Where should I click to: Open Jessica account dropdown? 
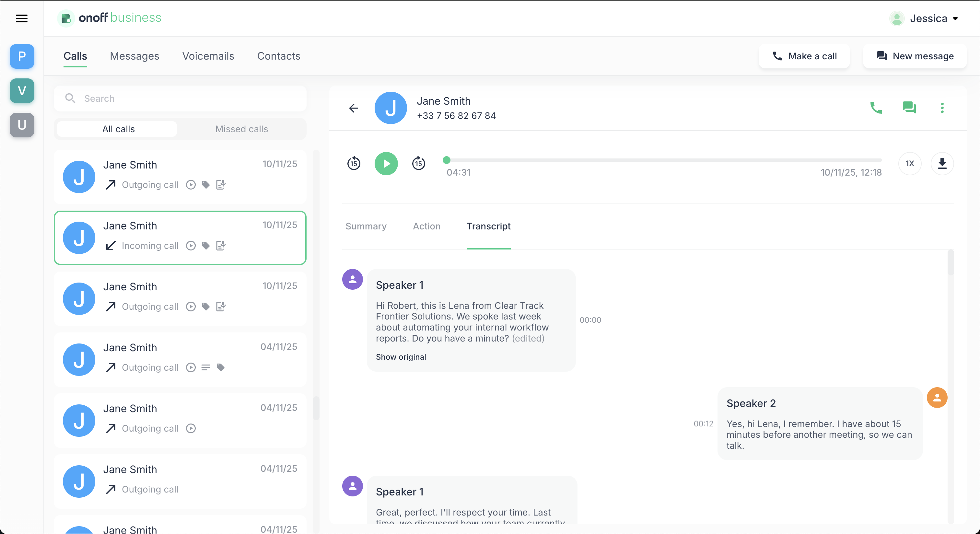pyautogui.click(x=924, y=18)
